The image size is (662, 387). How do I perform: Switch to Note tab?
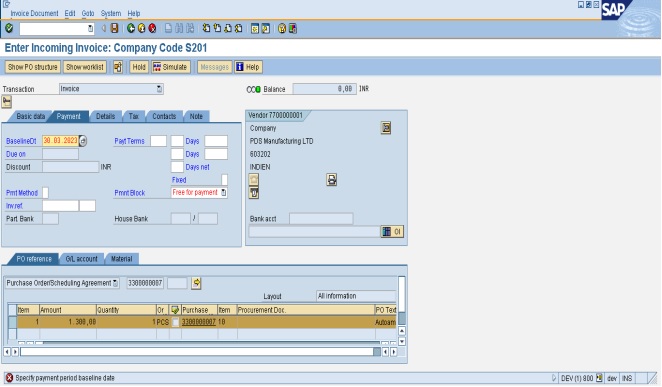click(196, 116)
